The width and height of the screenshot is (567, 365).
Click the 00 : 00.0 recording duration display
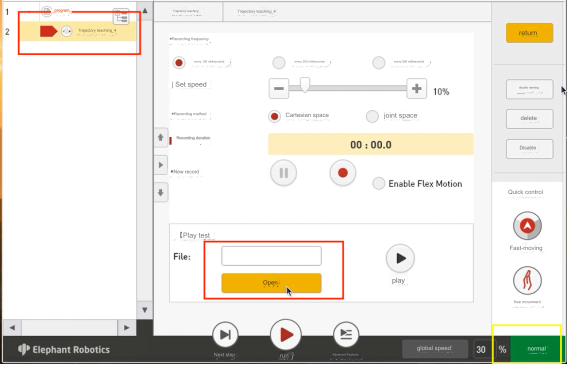click(371, 144)
